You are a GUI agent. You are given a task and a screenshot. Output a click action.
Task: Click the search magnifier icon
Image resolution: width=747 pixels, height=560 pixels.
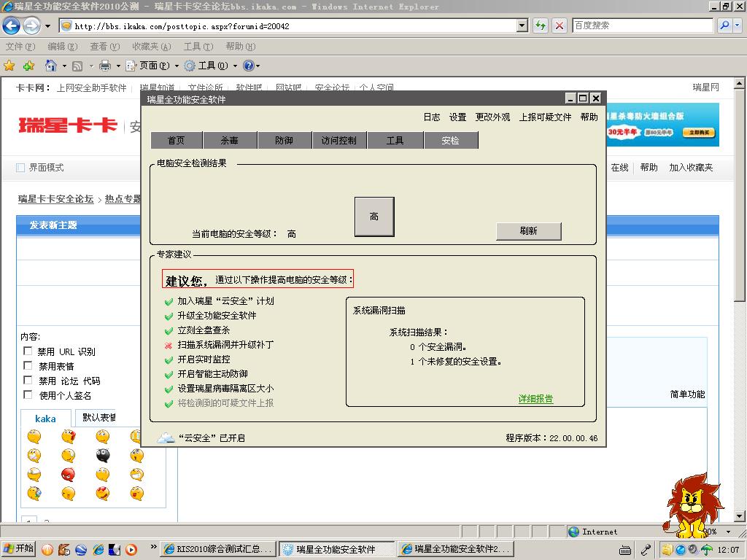724,26
